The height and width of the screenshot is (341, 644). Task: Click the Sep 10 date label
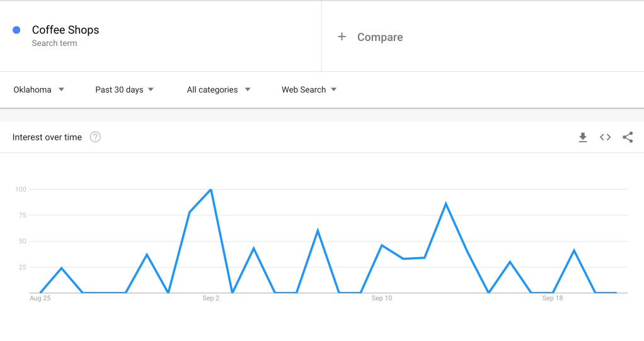click(x=382, y=298)
